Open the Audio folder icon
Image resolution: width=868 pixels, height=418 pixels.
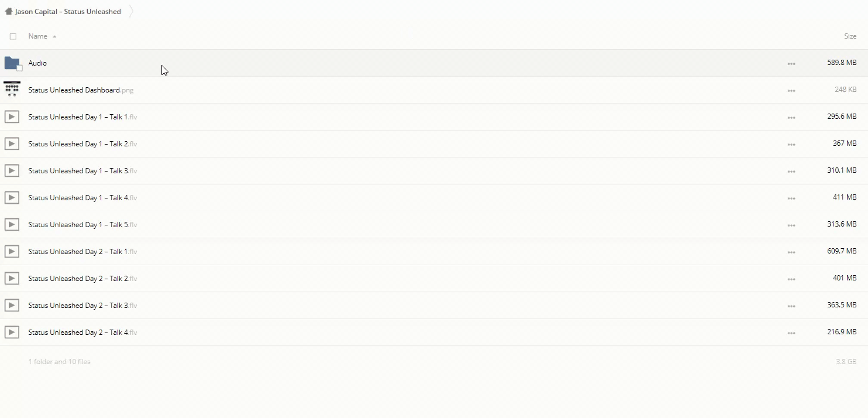point(12,63)
